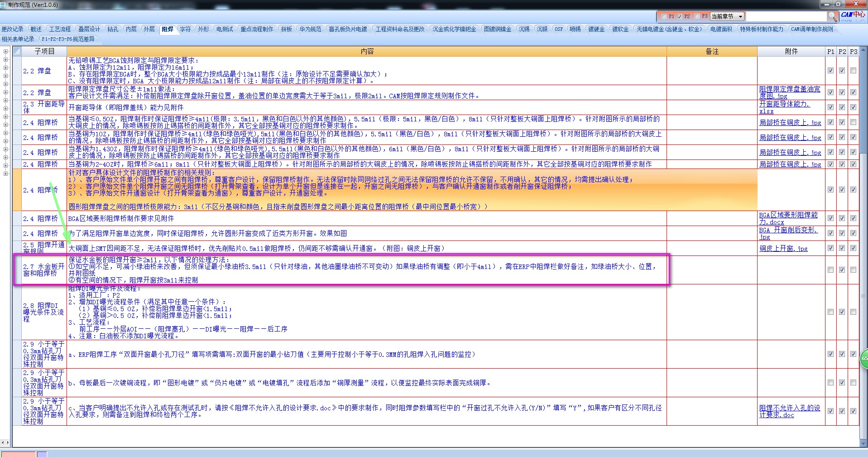Select the 2.7 水金板开窗和阻焊桥 cell
868x457 pixels.
coord(44,270)
